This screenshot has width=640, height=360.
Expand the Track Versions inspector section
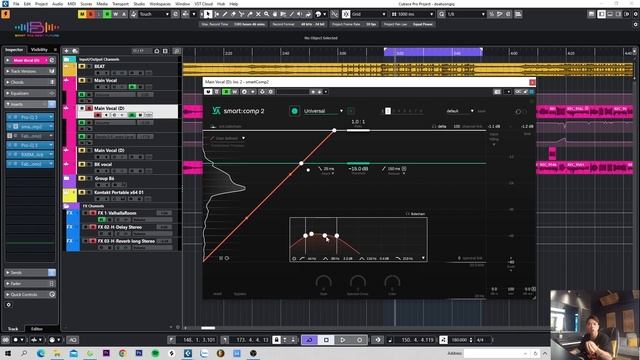click(30, 71)
